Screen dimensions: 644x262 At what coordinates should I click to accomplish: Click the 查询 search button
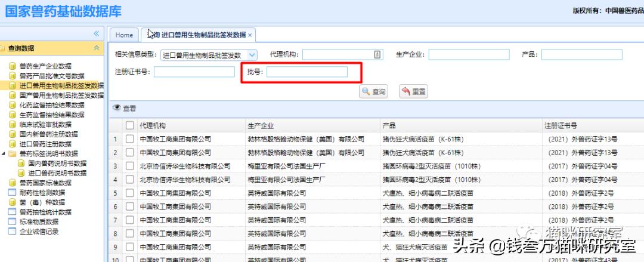point(373,91)
